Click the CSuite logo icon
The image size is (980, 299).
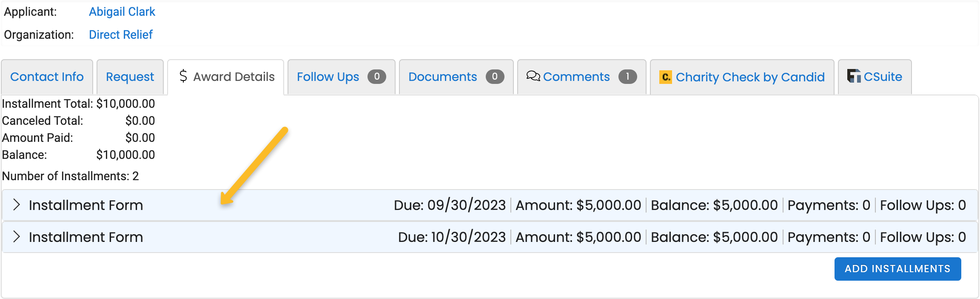click(854, 76)
